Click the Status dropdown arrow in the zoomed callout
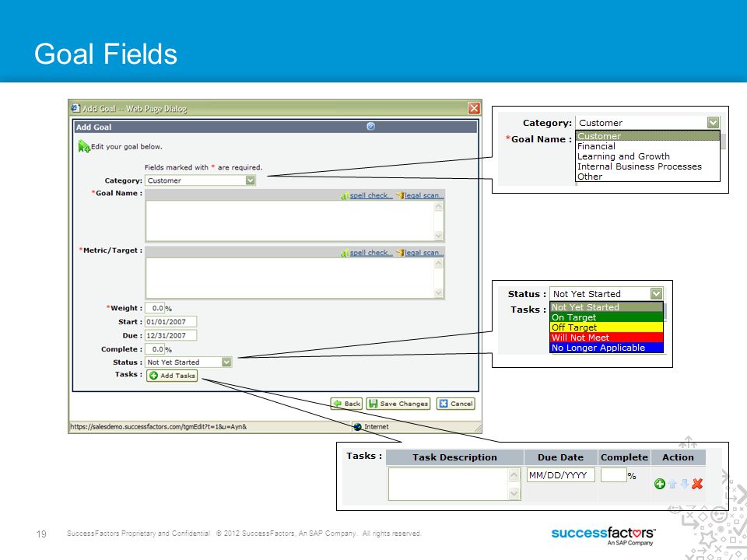This screenshot has width=747, height=560. click(656, 294)
